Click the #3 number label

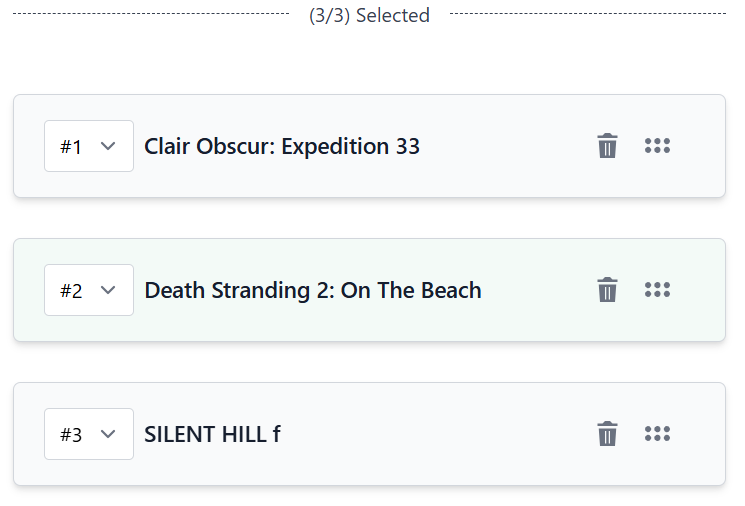pyautogui.click(x=71, y=435)
